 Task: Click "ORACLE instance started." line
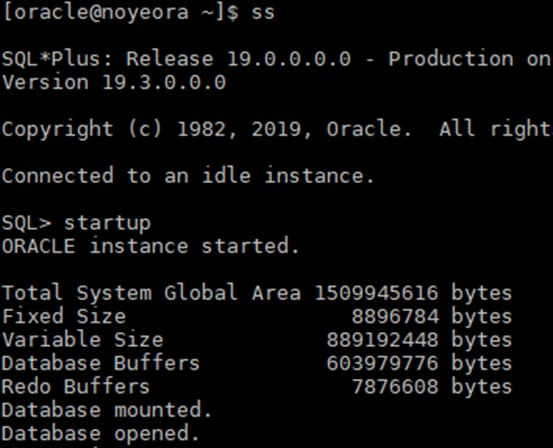click(151, 246)
